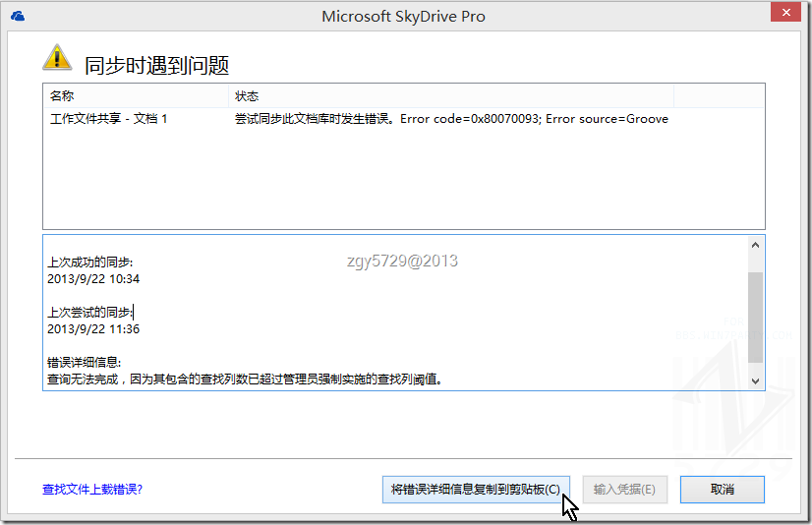Click the Error code=0x80070093 status text
This screenshot has height=525, width=812.
pyautogui.click(x=451, y=119)
